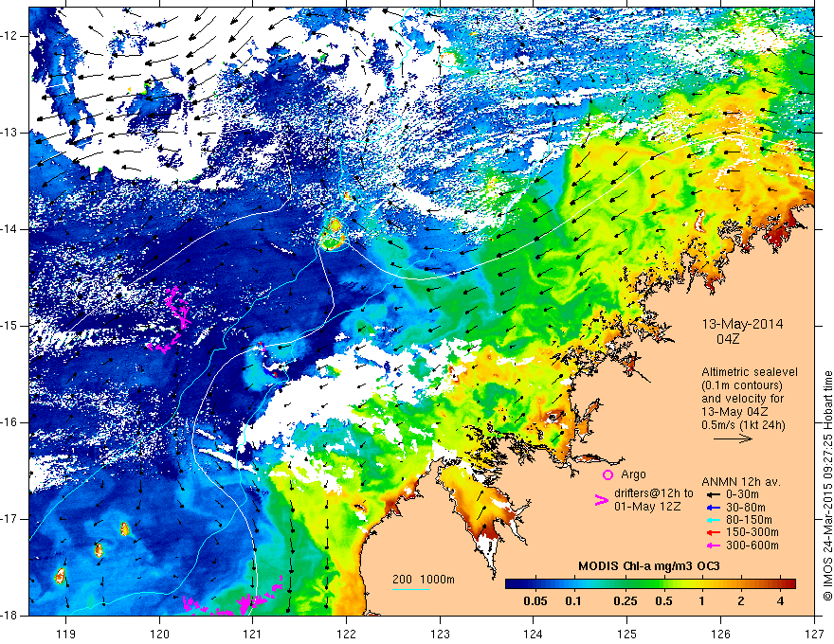
Task: Click the magenta Argo circle symbol in legend
Action: 607,474
